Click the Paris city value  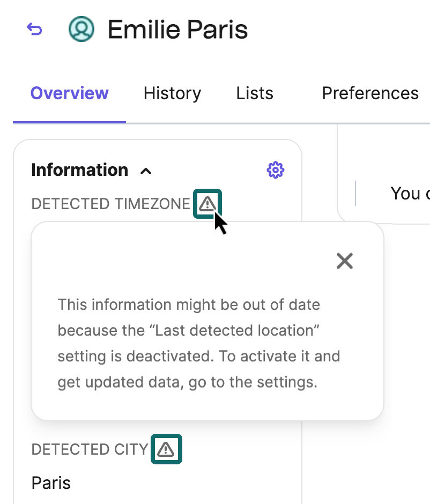click(51, 483)
